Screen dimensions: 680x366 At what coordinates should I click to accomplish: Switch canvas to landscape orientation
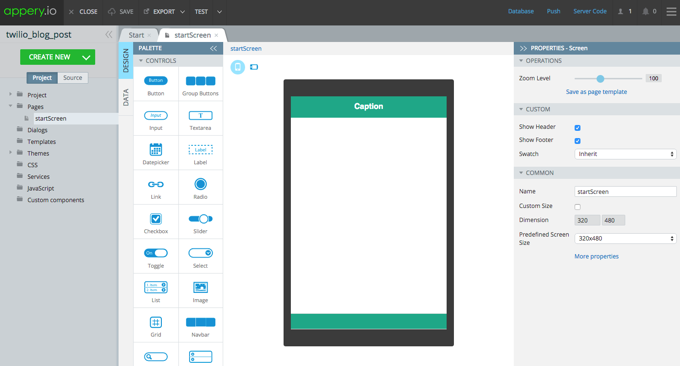click(254, 67)
